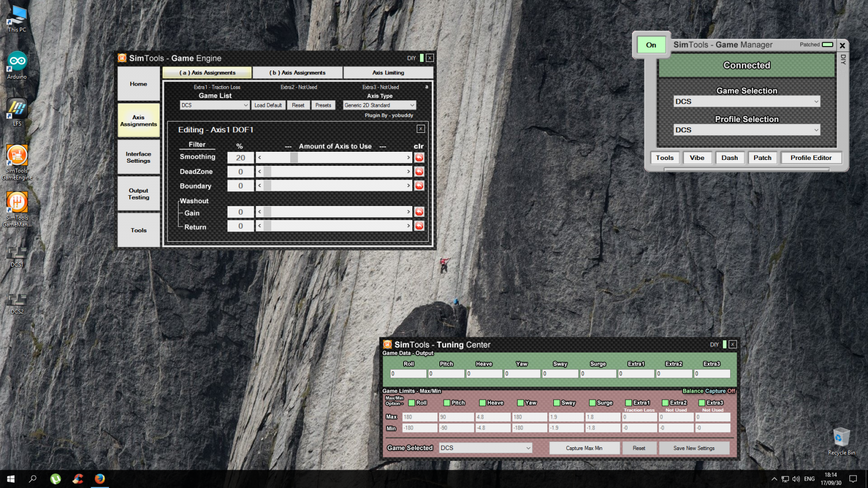Toggle the Extra2 Max/Min option checkbox
This screenshot has width=868, height=488.
[665, 403]
